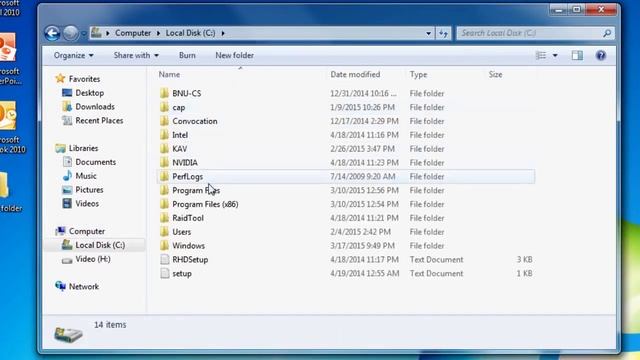The width and height of the screenshot is (640, 360).
Task: Click the 2/26/2015 3:47 PM date cell
Action: coord(362,149)
